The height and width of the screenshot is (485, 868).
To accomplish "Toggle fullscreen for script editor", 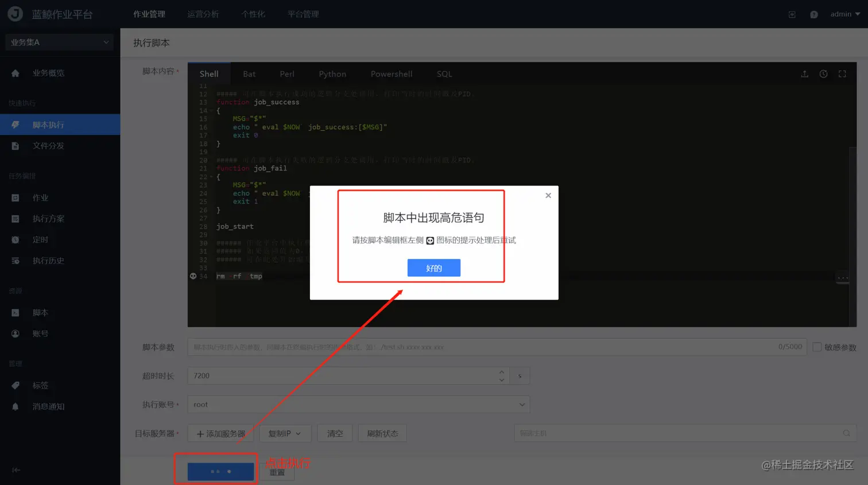I will click(x=842, y=74).
